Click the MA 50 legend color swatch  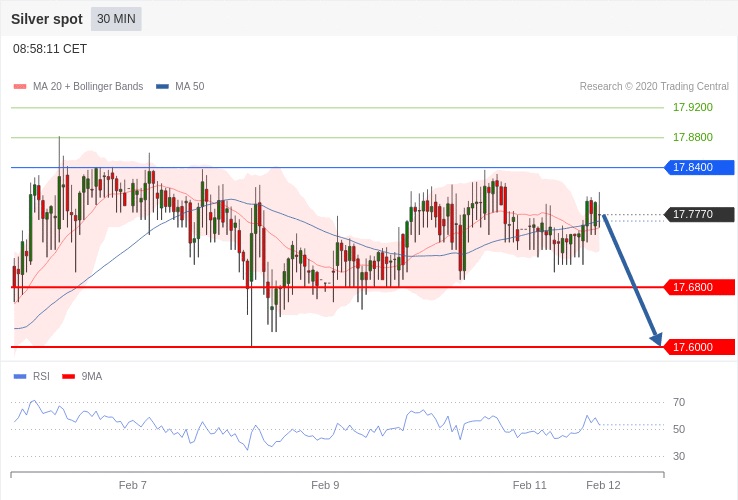162,87
